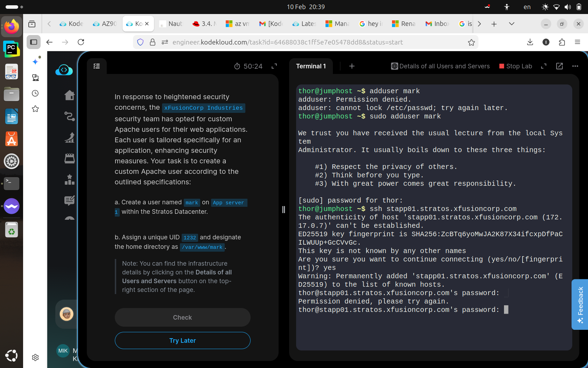
Task: Open Firefox extensions icon
Action: (562, 42)
